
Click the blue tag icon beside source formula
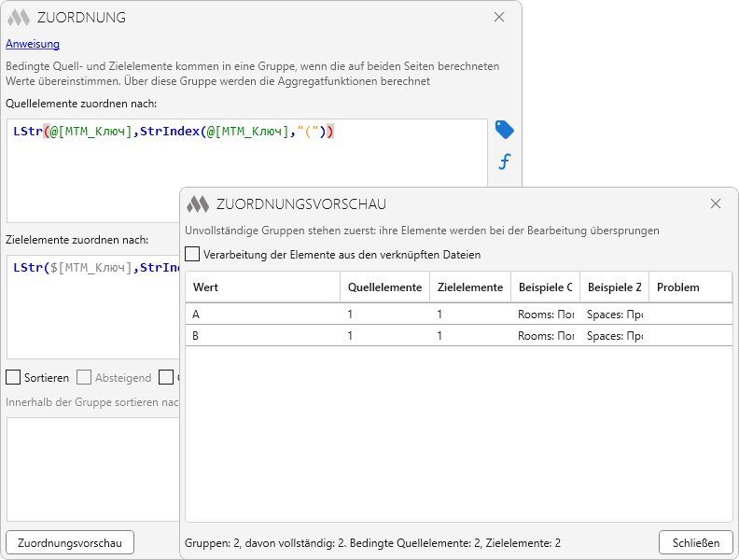(x=504, y=130)
